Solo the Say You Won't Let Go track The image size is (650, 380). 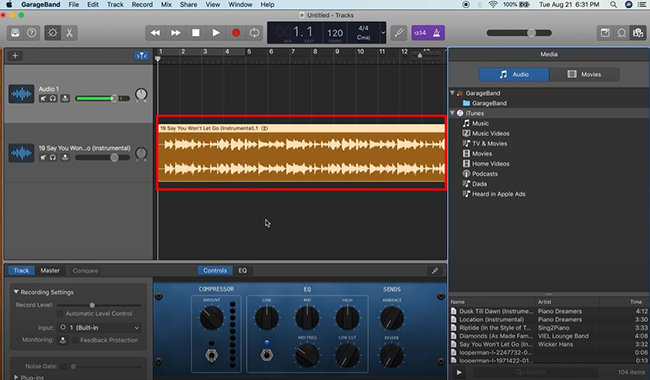(53, 157)
